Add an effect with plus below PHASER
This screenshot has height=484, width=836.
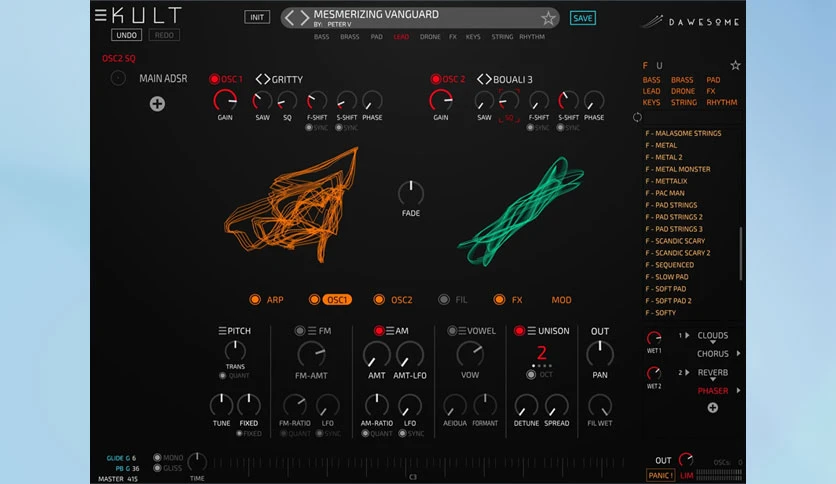coord(712,408)
